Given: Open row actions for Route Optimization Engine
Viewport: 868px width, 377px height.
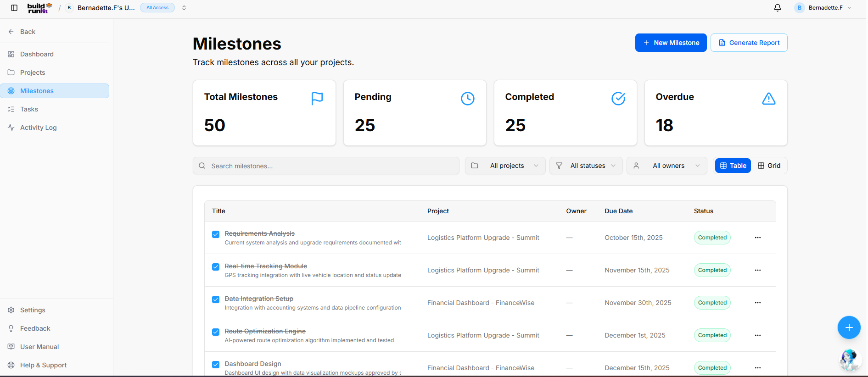Looking at the screenshot, I should (758, 335).
